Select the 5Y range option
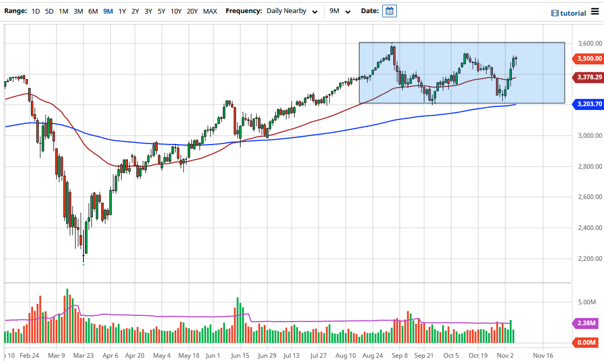 tap(161, 11)
